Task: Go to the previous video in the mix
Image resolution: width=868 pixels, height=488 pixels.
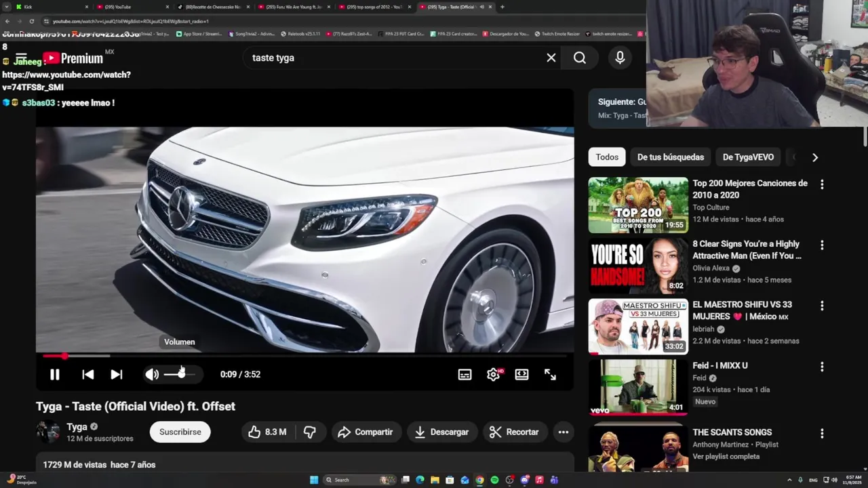Action: click(87, 374)
